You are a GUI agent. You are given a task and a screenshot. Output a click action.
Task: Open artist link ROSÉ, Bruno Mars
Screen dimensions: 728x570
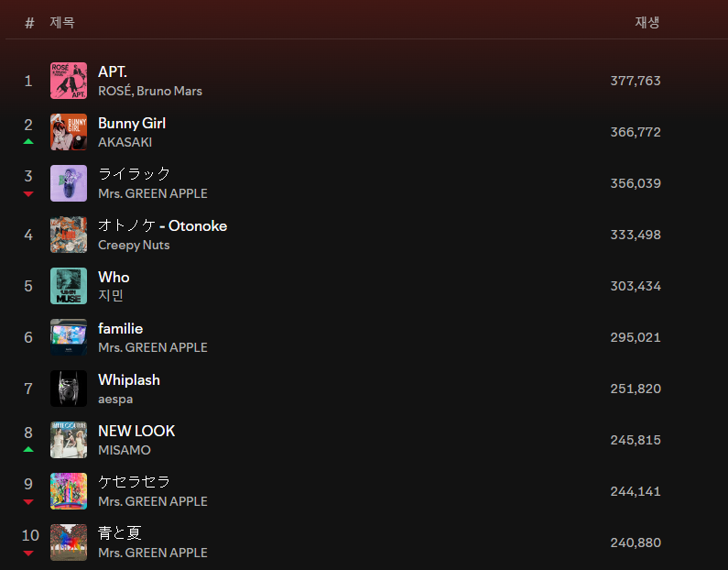[x=150, y=91]
